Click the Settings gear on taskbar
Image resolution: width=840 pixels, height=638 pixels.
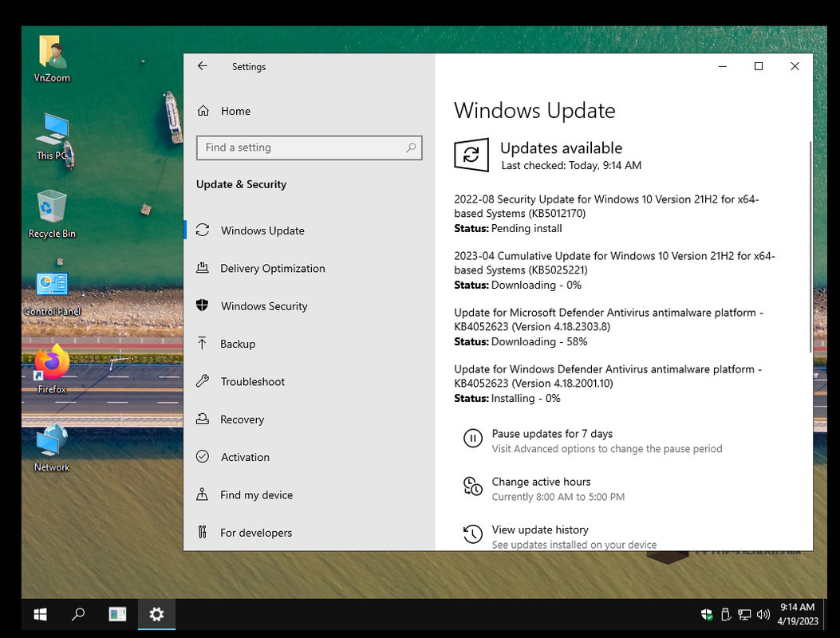tap(156, 614)
